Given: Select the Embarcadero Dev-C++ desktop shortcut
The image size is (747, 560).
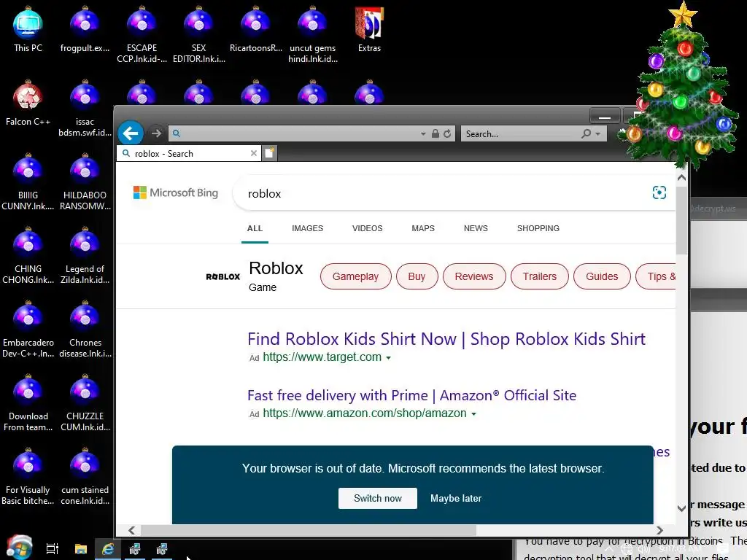Looking at the screenshot, I should (28, 330).
